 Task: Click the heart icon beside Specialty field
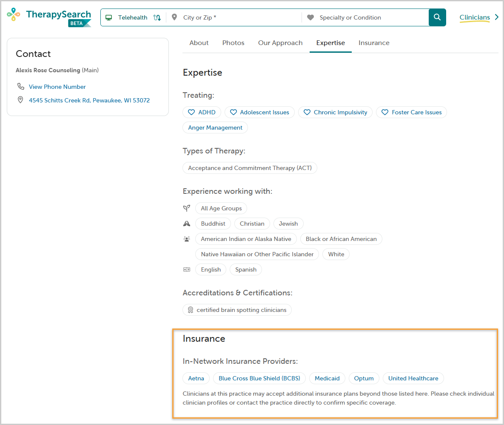(310, 17)
